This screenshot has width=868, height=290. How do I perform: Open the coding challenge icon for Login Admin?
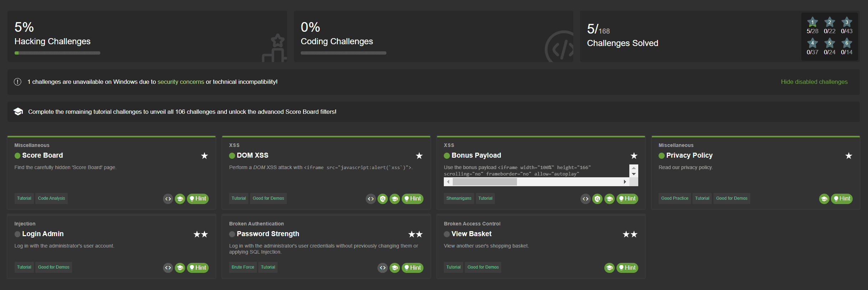(168, 268)
